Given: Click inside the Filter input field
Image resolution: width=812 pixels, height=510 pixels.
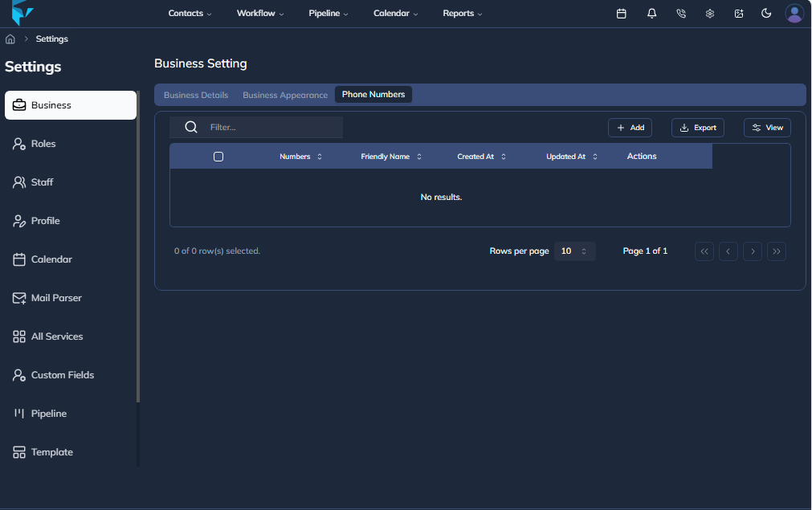Looking at the screenshot, I should point(273,126).
